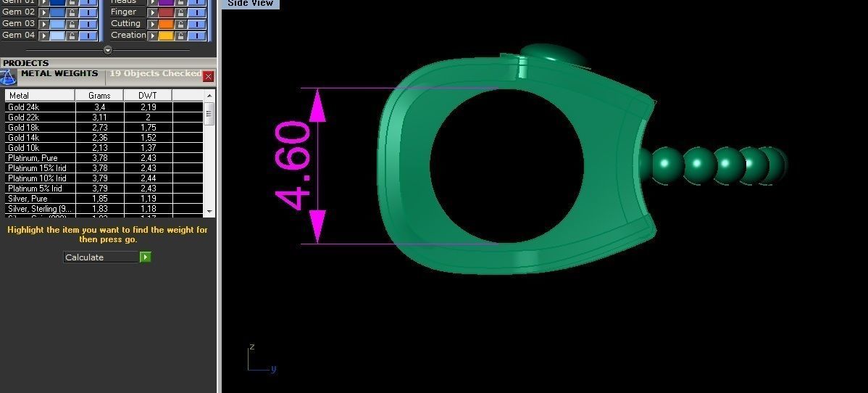
Task: Sort by the DWT column header
Action: 148,95
